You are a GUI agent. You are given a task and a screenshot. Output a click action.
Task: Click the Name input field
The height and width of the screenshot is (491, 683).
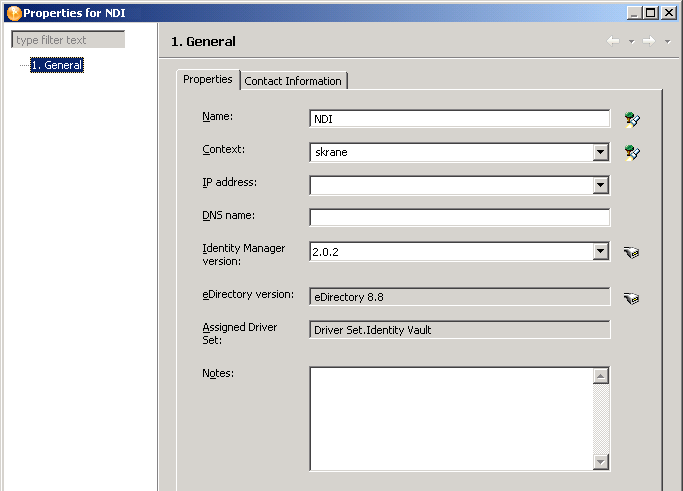[460, 119]
